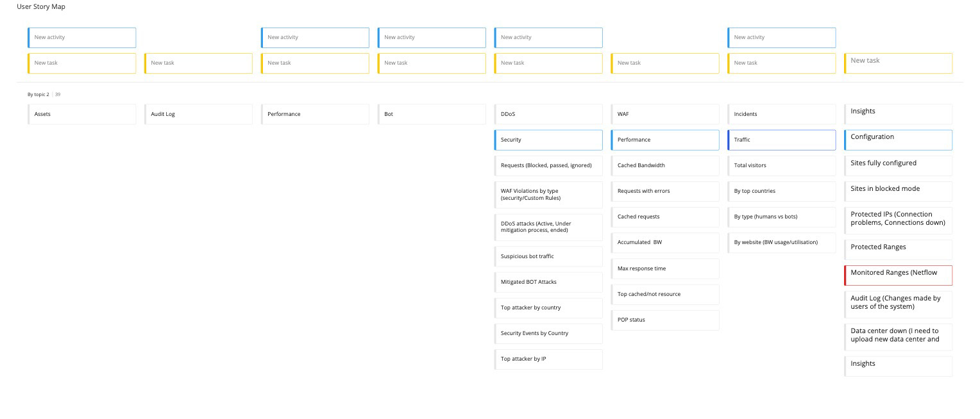Open the red Monitored Ranges (Netflow) card
This screenshot has height=419, width=980.
click(x=898, y=275)
